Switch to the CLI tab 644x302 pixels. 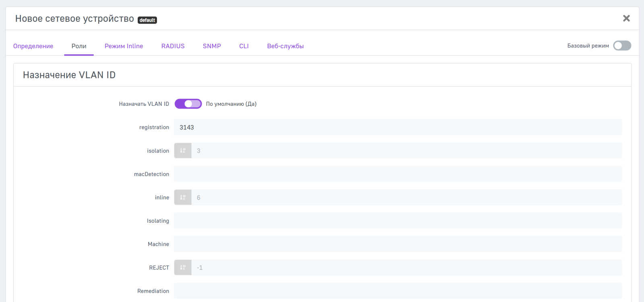[244, 46]
